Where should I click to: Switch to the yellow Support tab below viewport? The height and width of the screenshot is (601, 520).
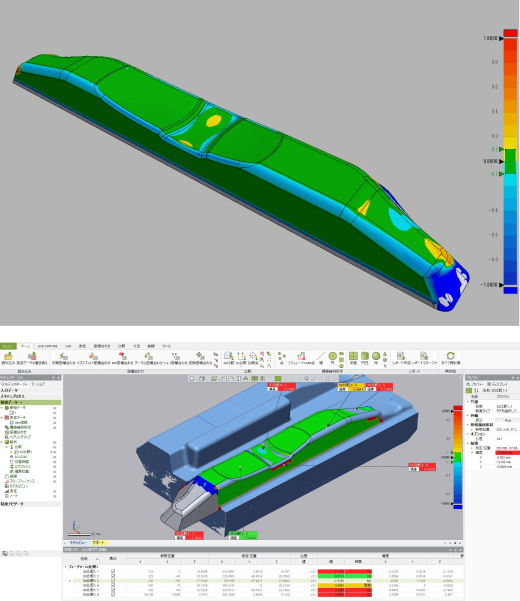pos(98,543)
